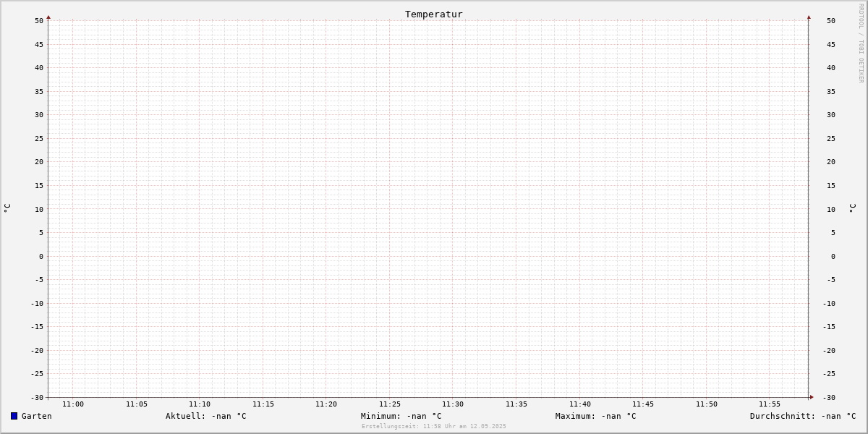The width and height of the screenshot is (868, 434).
Task: Click the Erstellungszeit timestamp footer
Action: (434, 426)
